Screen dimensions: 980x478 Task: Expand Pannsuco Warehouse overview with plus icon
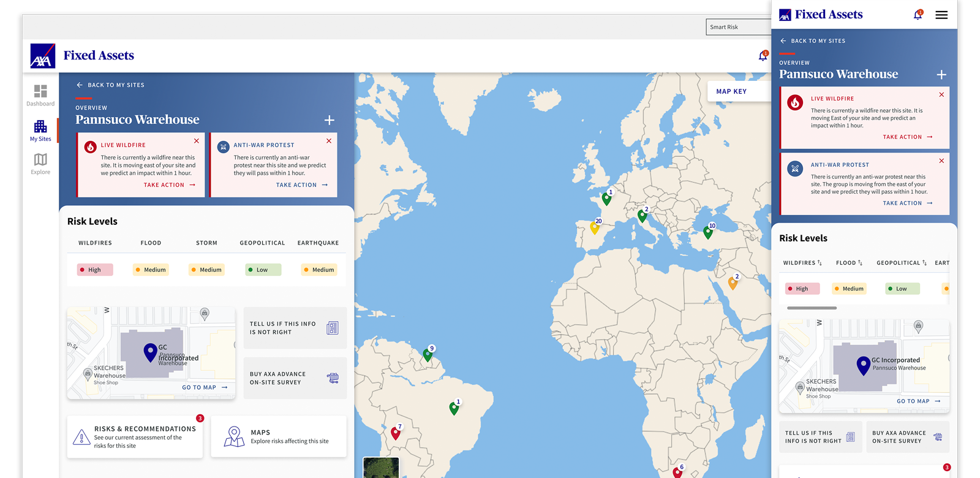(x=329, y=120)
